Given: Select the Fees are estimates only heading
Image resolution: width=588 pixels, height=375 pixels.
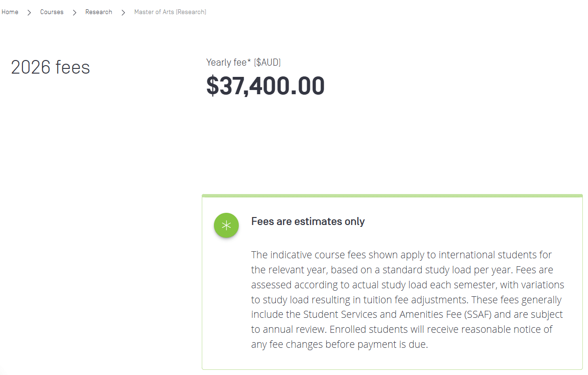Looking at the screenshot, I should coord(308,221).
